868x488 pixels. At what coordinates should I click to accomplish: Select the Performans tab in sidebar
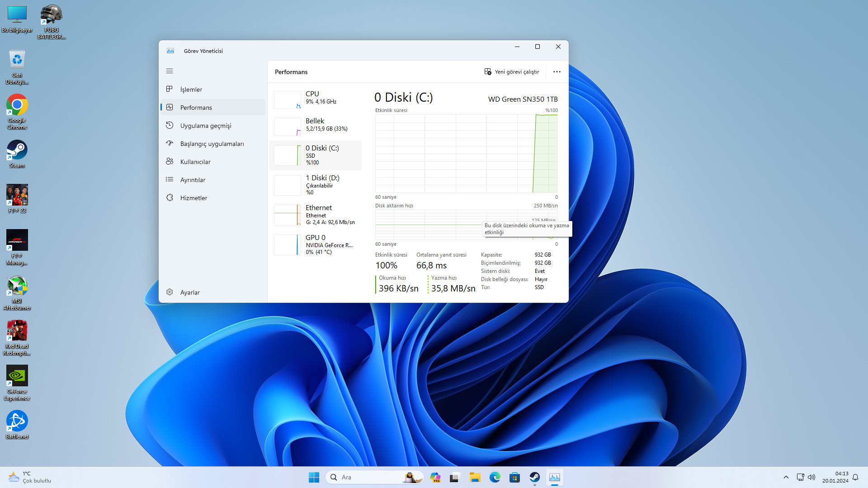tap(196, 108)
